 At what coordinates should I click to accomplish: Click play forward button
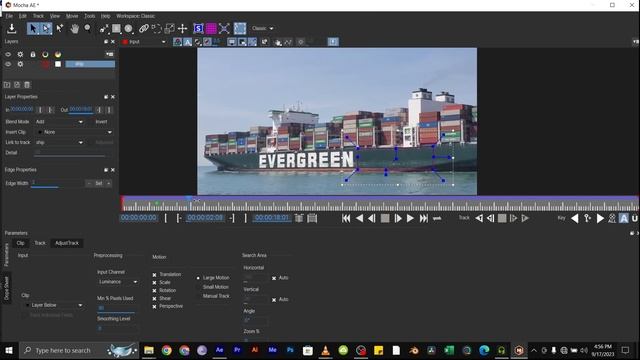410,218
